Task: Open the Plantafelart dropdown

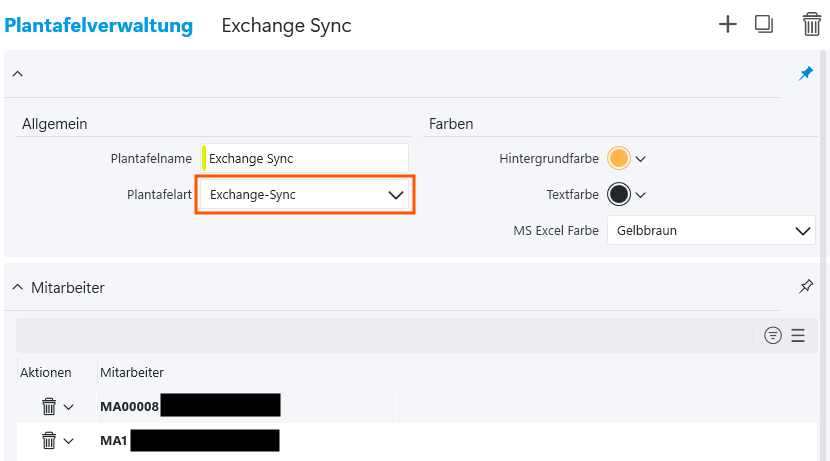Action: pyautogui.click(x=304, y=196)
